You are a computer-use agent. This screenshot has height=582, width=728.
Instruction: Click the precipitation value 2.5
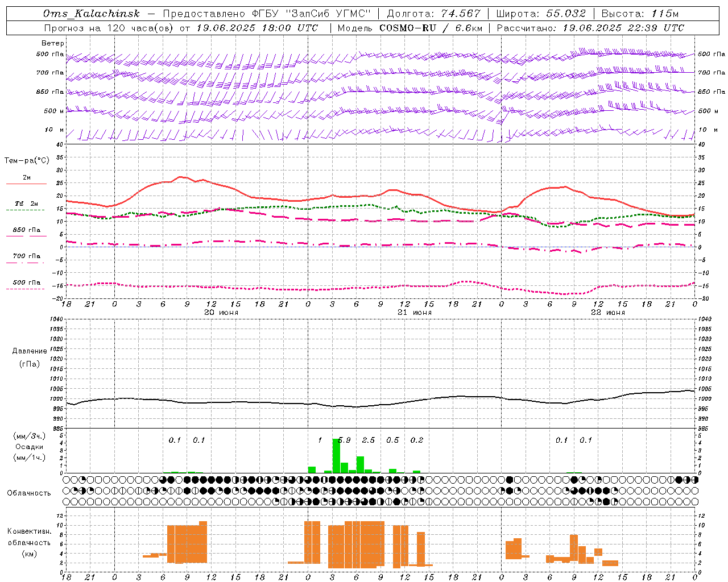369,440
